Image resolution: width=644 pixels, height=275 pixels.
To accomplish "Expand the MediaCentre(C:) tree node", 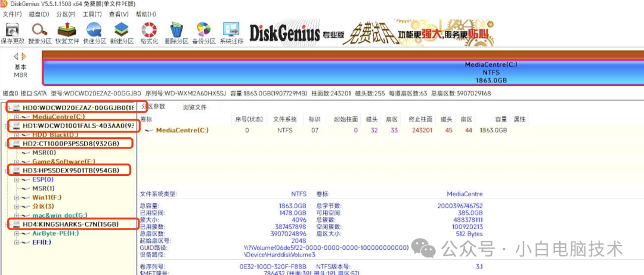I will 16,117.
